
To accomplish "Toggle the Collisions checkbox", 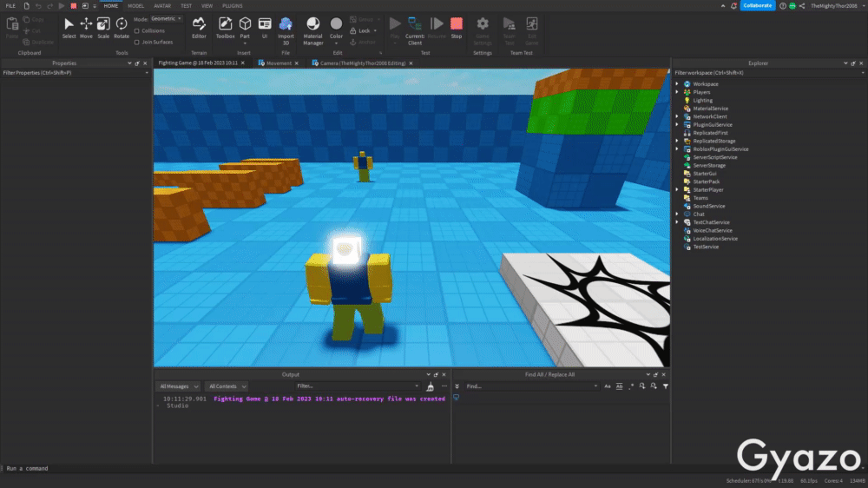I will [137, 30].
